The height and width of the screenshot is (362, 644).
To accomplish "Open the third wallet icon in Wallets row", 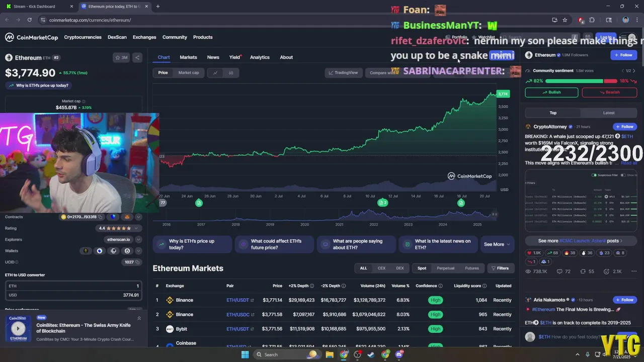I will 113,251.
